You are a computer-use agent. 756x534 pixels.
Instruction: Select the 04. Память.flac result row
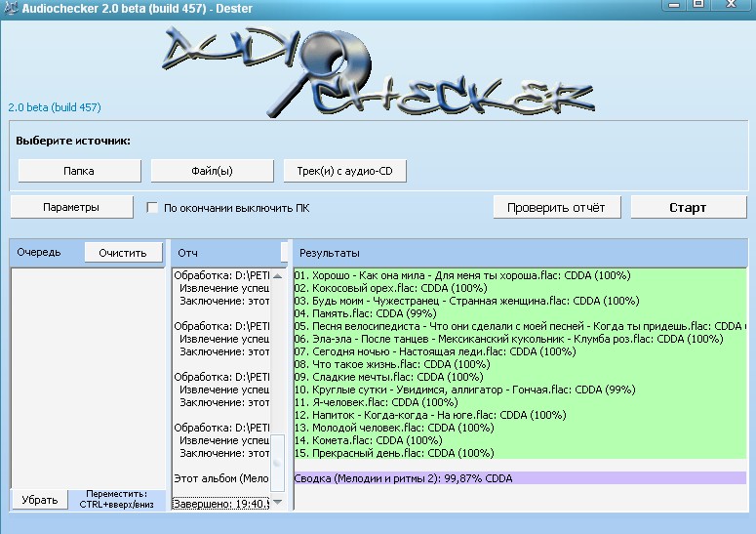click(x=439, y=313)
